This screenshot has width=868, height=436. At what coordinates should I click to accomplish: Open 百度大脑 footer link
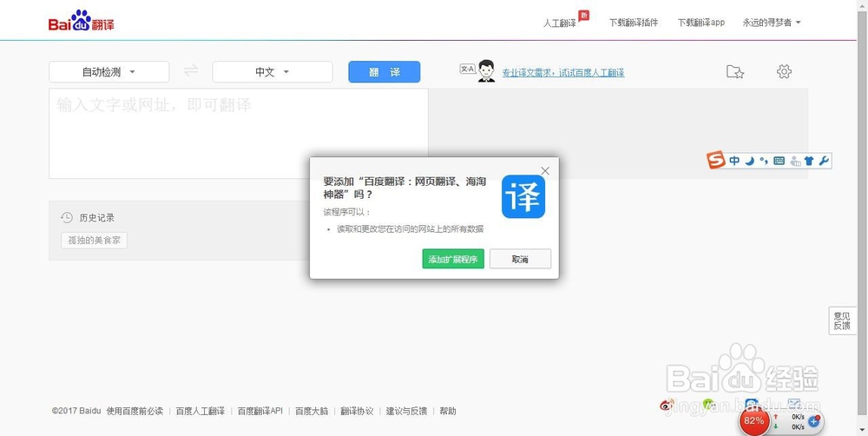point(312,411)
